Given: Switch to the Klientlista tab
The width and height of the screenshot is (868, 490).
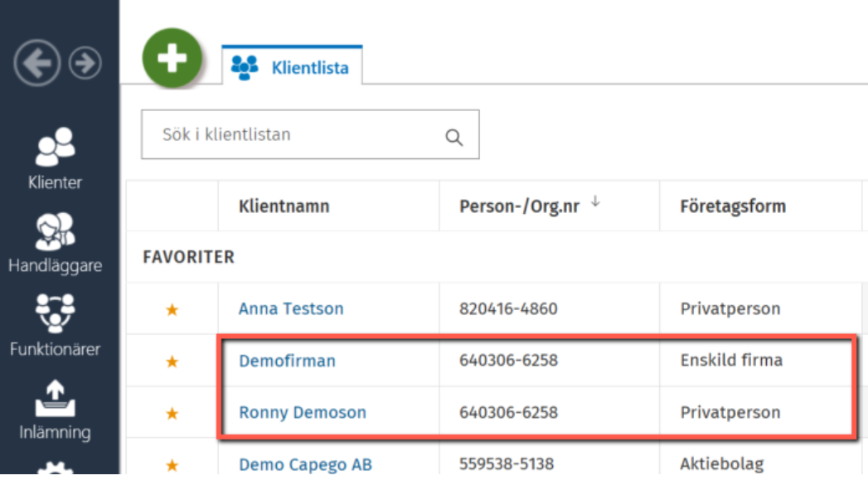Looking at the screenshot, I should pos(292,66).
